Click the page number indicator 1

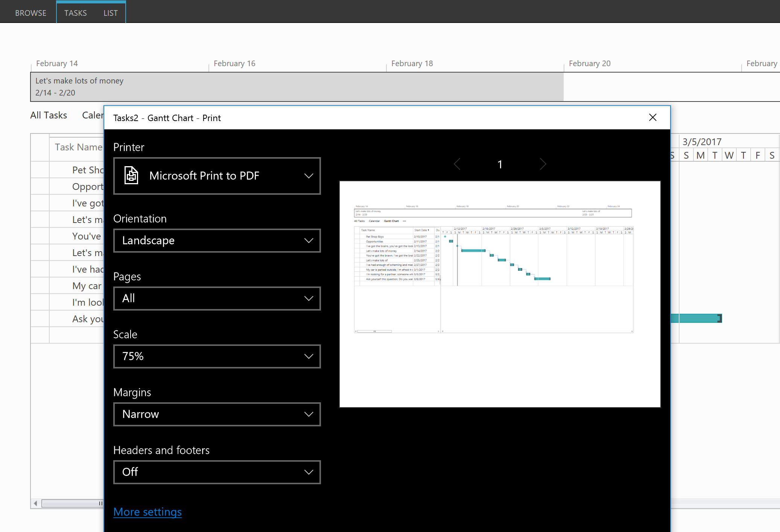click(x=500, y=164)
